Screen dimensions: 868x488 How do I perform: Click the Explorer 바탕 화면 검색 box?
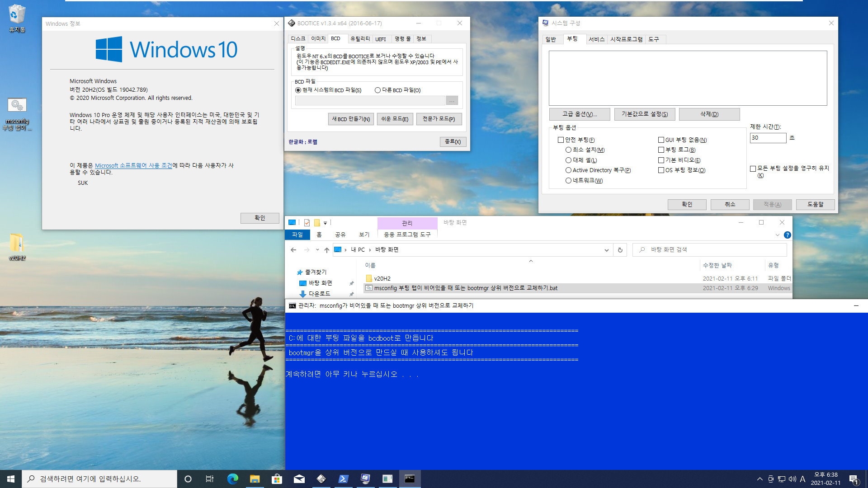click(x=710, y=250)
